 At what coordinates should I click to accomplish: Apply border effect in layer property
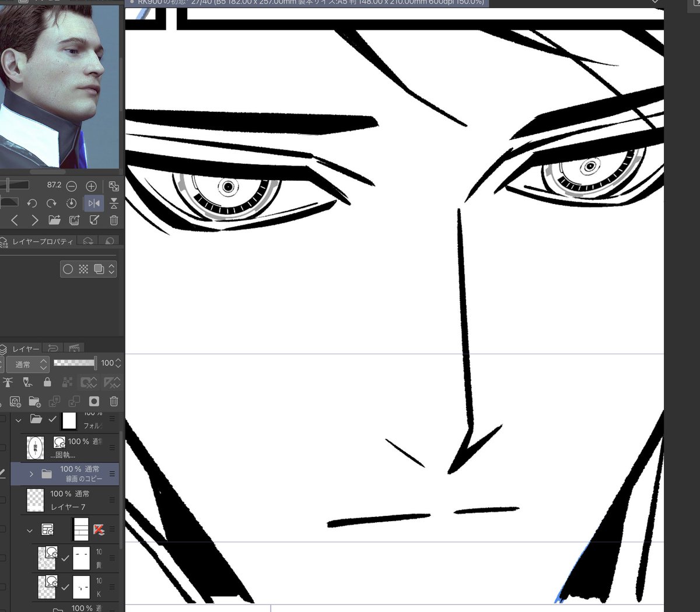click(x=68, y=269)
